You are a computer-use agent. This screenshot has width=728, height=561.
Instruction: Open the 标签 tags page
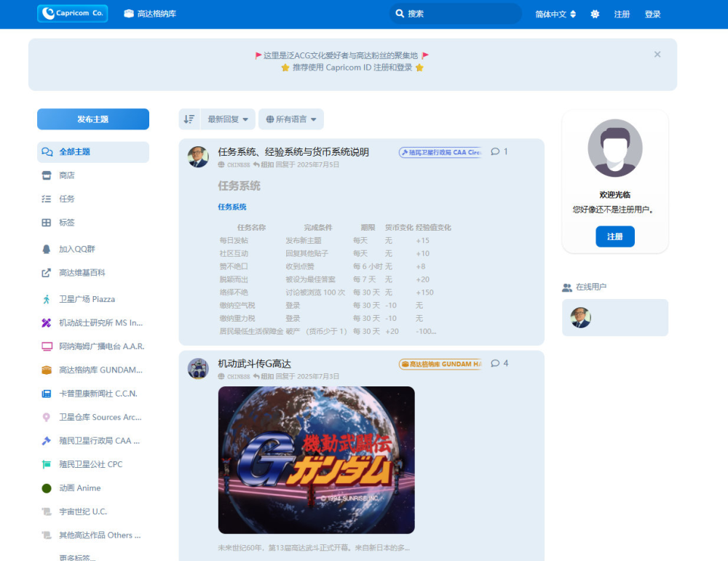66,223
